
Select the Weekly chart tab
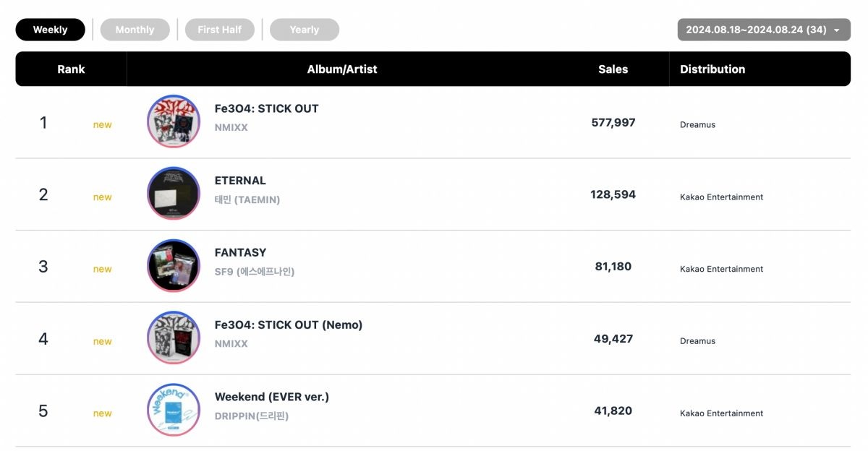coord(50,30)
